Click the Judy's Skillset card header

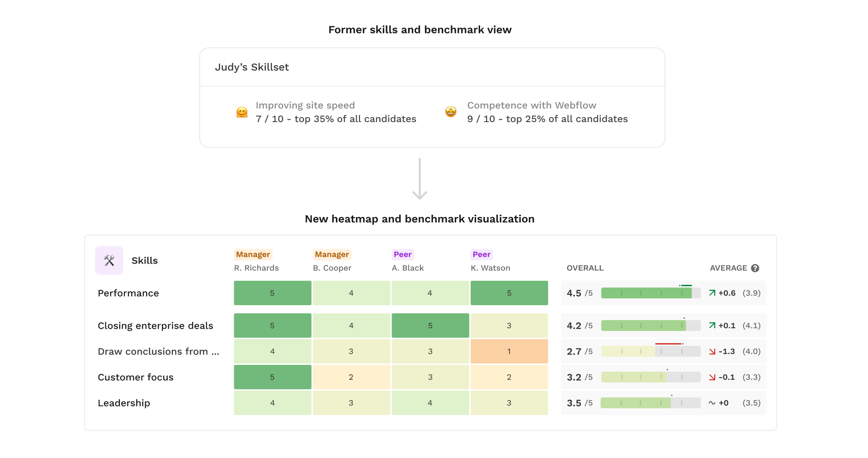pos(432,67)
